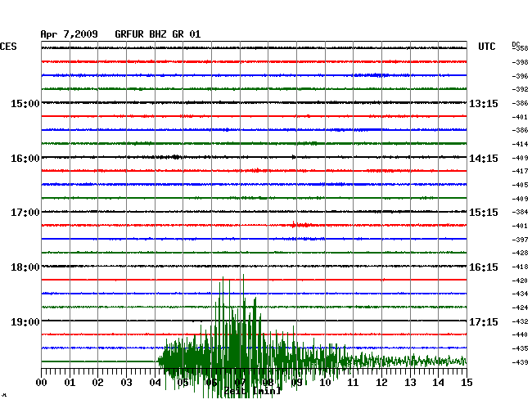Select the "UTC" column header

tap(486, 47)
